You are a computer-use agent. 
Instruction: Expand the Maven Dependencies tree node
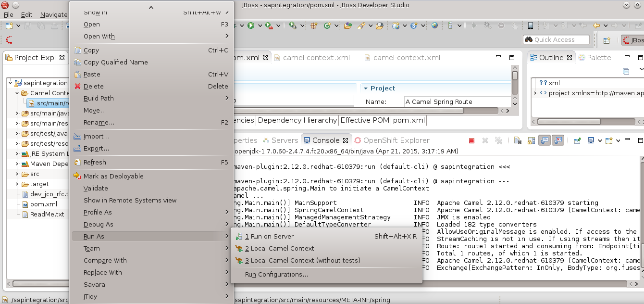17,164
